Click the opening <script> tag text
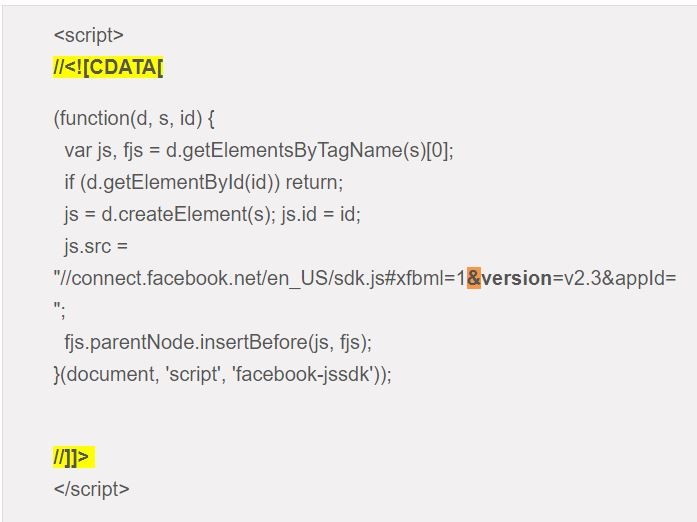The height and width of the screenshot is (522, 697). (88, 35)
